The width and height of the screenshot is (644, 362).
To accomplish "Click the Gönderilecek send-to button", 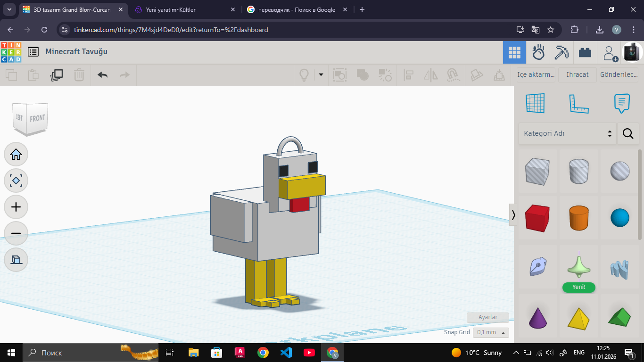I will (x=619, y=74).
